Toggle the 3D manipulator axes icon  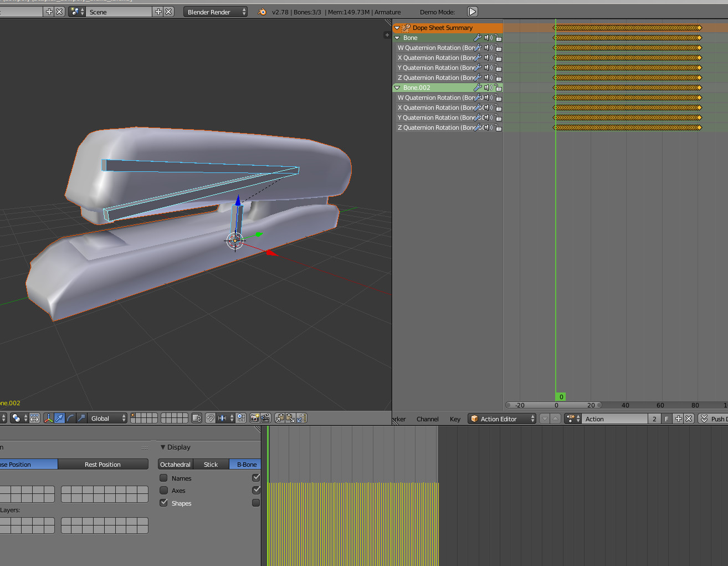click(48, 418)
